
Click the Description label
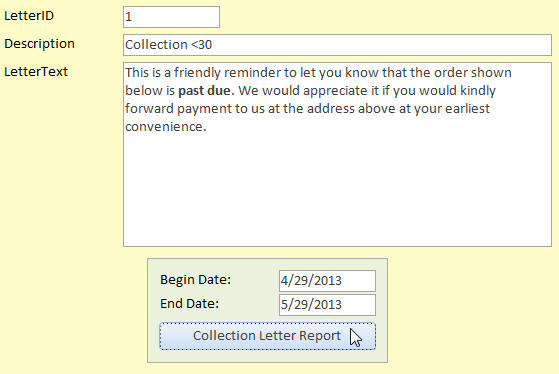pyautogui.click(x=39, y=44)
